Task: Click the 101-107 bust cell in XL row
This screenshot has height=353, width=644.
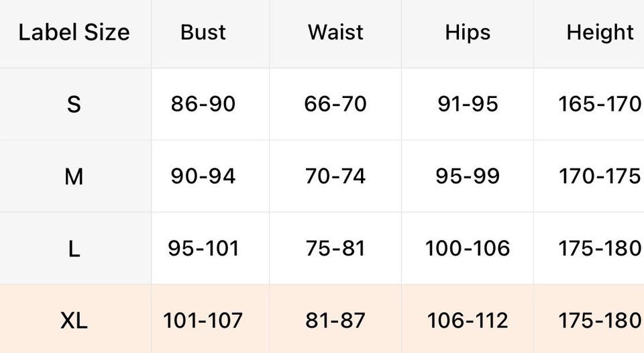Action: pos(203,321)
